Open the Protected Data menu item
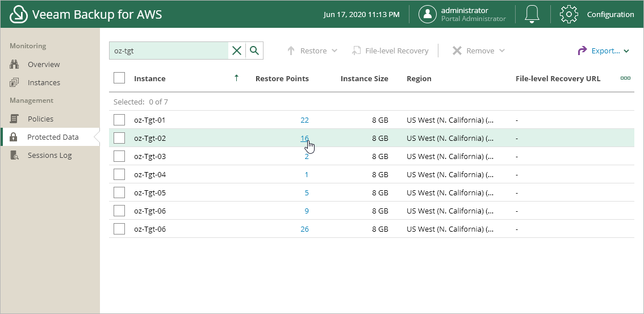Image resolution: width=644 pixels, height=314 pixels. [53, 137]
